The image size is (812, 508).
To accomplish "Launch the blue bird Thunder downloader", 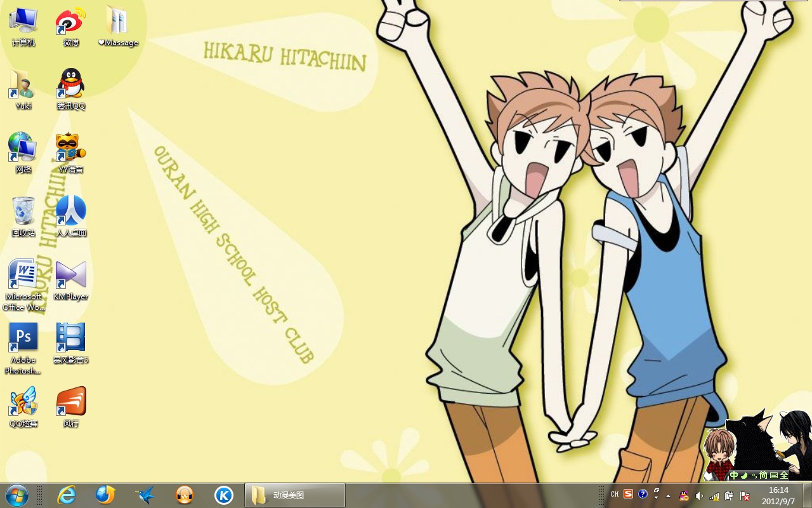I will pos(145,495).
